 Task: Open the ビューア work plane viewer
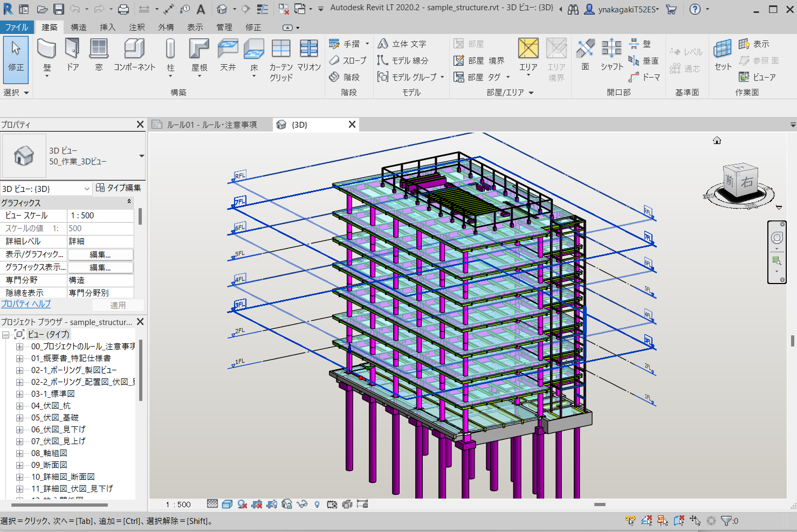(758, 77)
